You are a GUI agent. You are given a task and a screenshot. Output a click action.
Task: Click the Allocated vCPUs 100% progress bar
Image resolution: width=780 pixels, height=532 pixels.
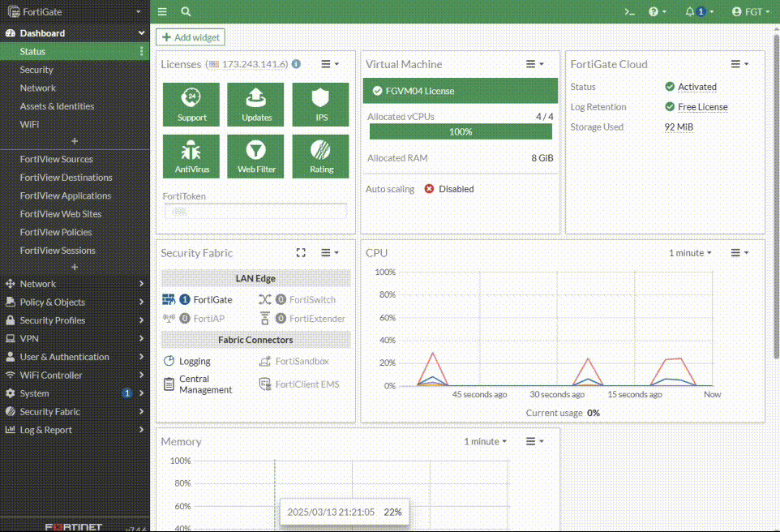pos(461,131)
